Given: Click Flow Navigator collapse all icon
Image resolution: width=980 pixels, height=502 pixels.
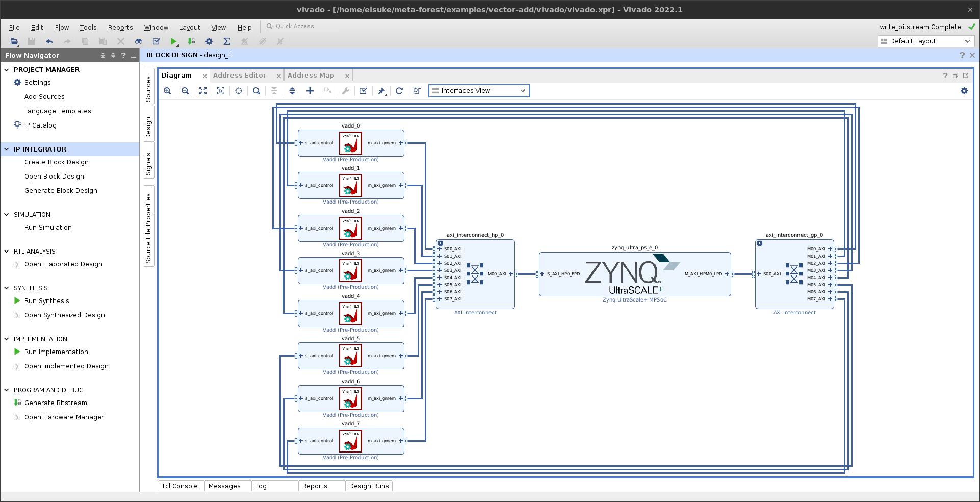Looking at the screenshot, I should point(103,55).
